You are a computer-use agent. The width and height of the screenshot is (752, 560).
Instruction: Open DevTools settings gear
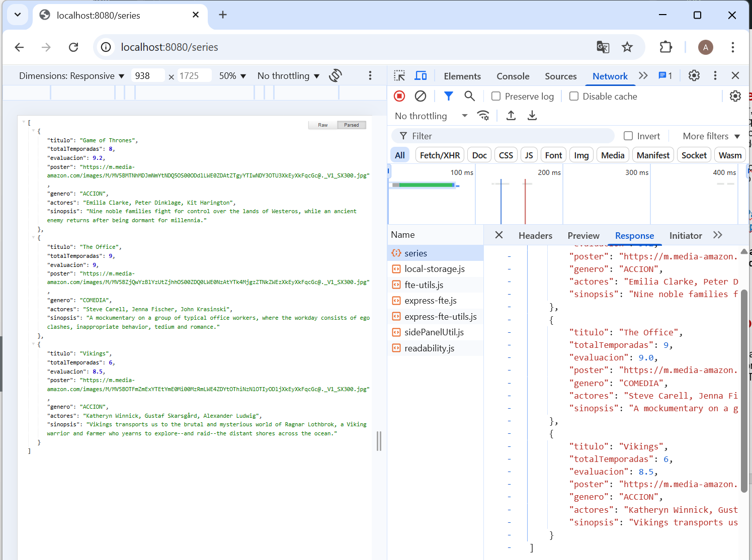point(694,76)
